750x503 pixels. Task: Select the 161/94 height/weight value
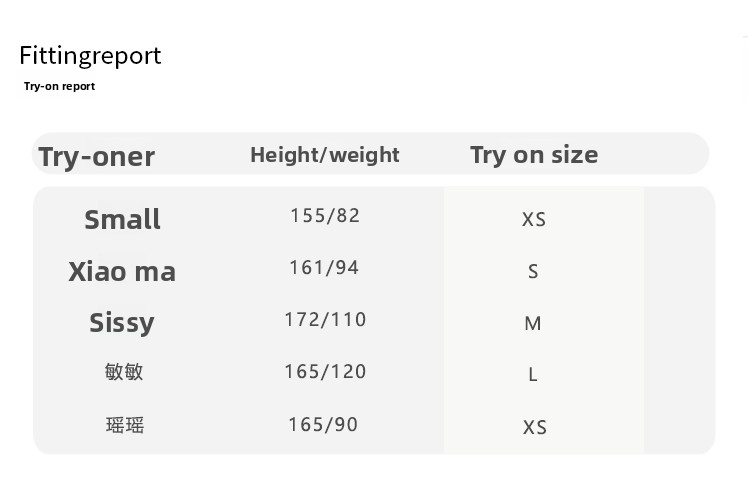coord(324,268)
